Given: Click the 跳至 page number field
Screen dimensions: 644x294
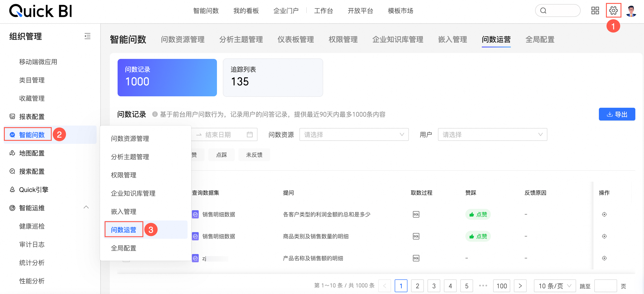Looking at the screenshot, I should tap(605, 286).
